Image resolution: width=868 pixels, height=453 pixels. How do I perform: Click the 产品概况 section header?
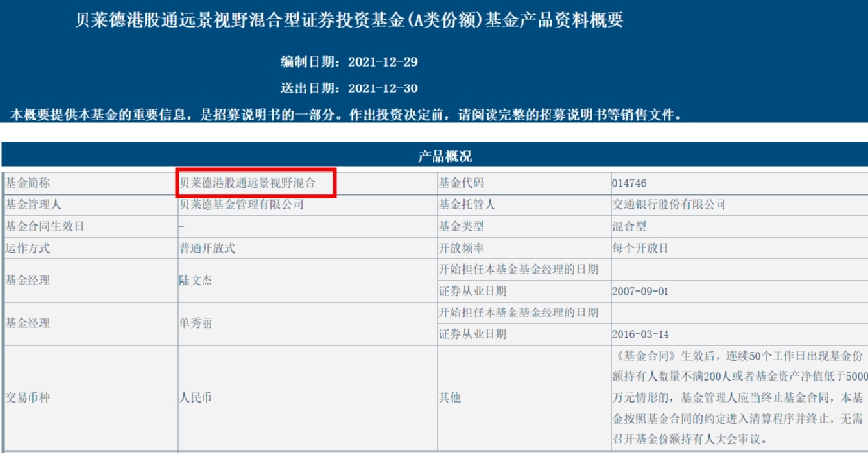click(444, 156)
